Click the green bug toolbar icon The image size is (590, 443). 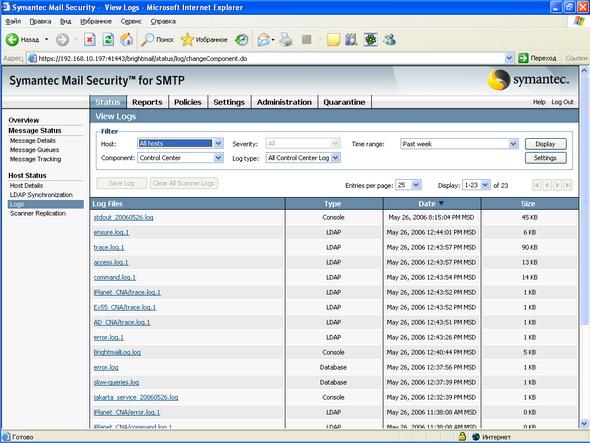click(x=370, y=40)
